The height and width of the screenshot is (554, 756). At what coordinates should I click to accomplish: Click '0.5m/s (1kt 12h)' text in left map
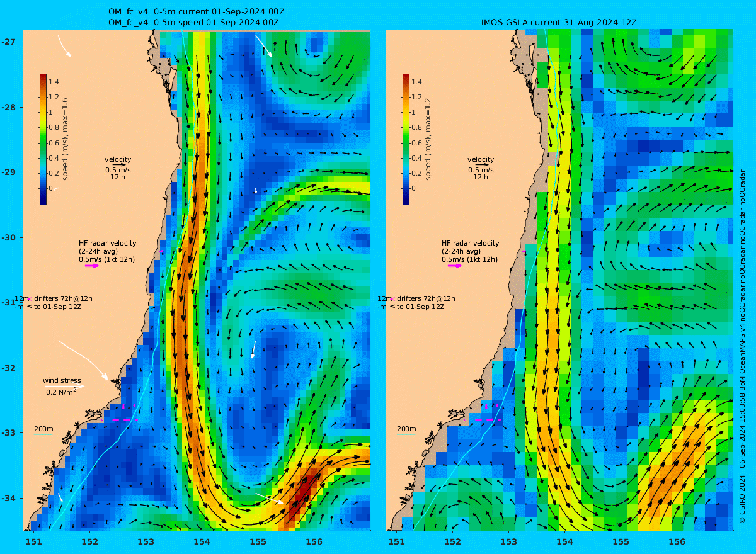pyautogui.click(x=106, y=259)
